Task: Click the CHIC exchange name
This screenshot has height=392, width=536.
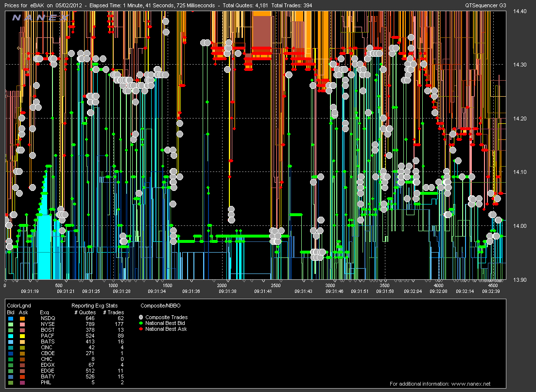Action: 47,359
